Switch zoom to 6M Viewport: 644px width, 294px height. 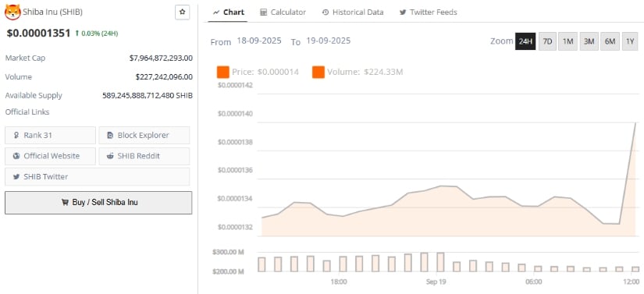610,41
